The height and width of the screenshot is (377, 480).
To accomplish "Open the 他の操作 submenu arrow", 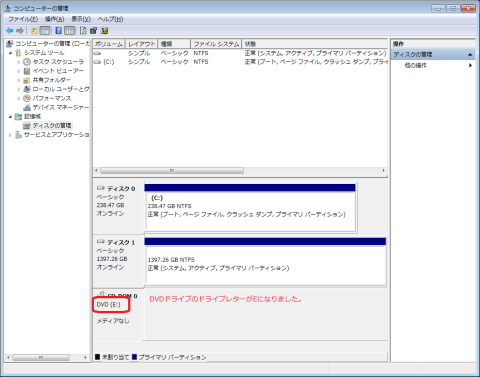I will (470, 65).
